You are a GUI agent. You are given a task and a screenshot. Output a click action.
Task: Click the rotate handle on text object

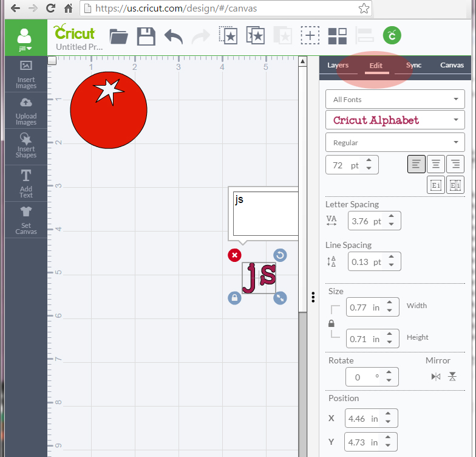click(280, 255)
